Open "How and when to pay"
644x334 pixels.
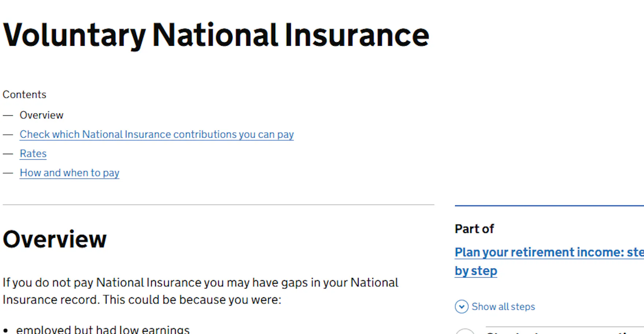69,172
